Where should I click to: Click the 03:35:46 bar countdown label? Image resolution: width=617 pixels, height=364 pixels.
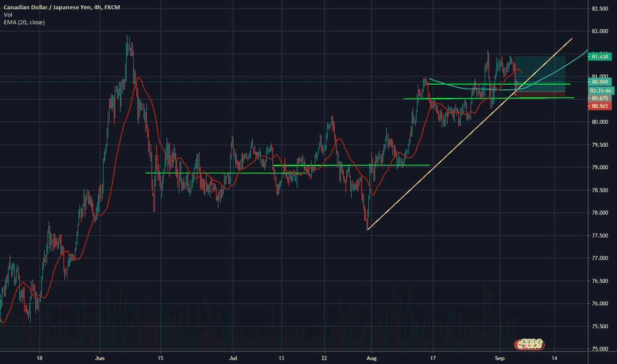click(600, 91)
